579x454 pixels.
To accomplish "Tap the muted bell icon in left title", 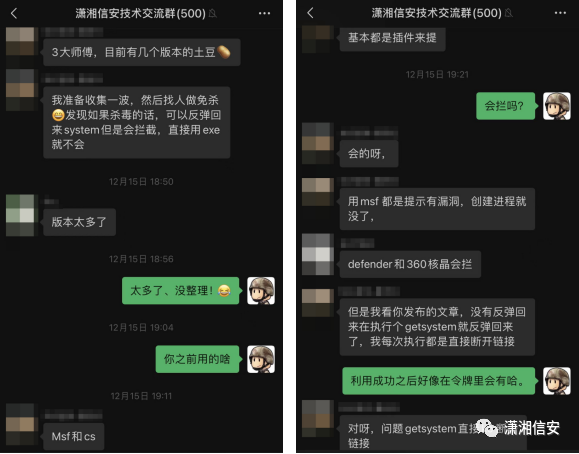I will pos(212,14).
